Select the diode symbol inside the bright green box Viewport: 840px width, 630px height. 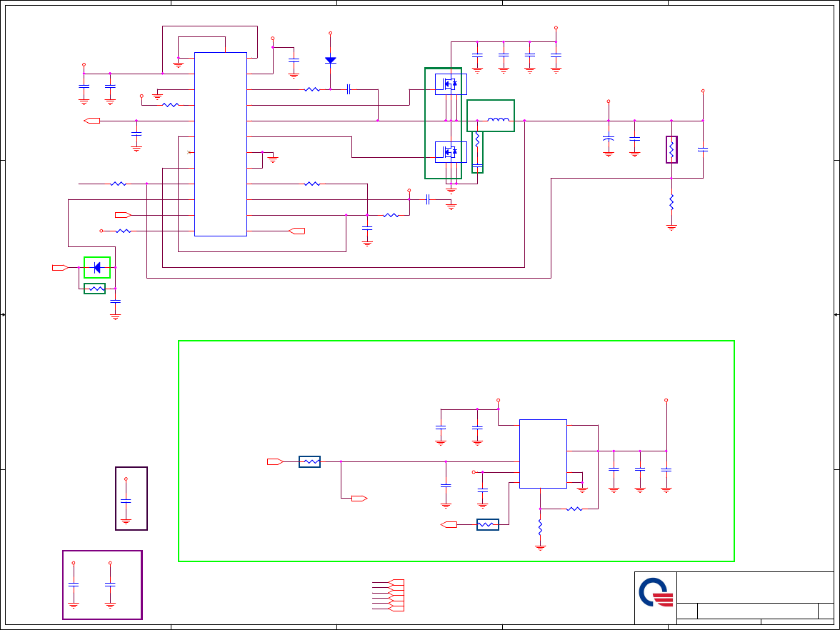[97, 267]
